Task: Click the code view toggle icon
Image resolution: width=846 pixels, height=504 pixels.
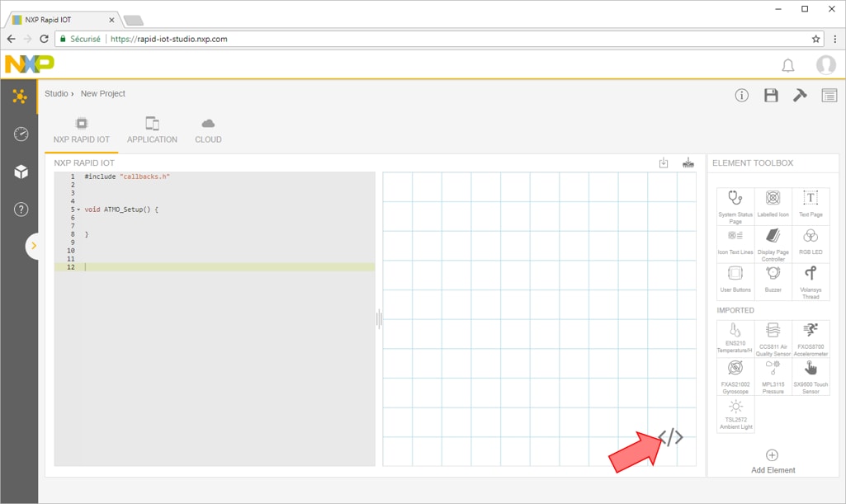Action: [671, 437]
